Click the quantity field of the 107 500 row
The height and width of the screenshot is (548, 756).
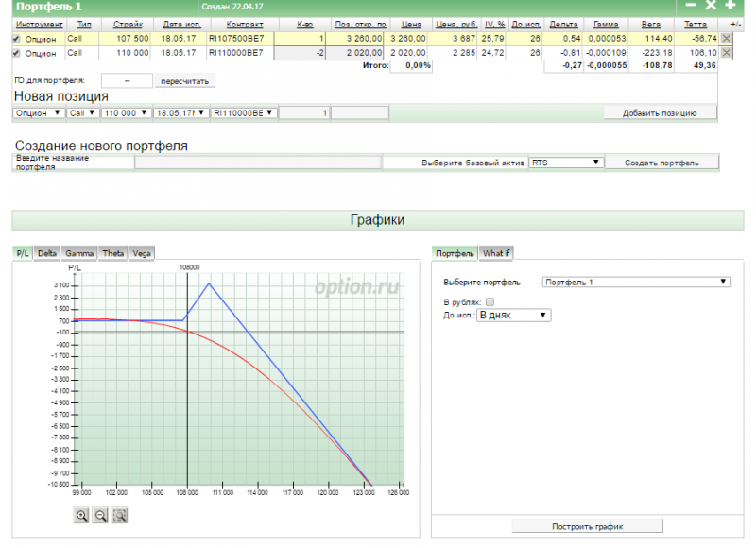coord(300,38)
